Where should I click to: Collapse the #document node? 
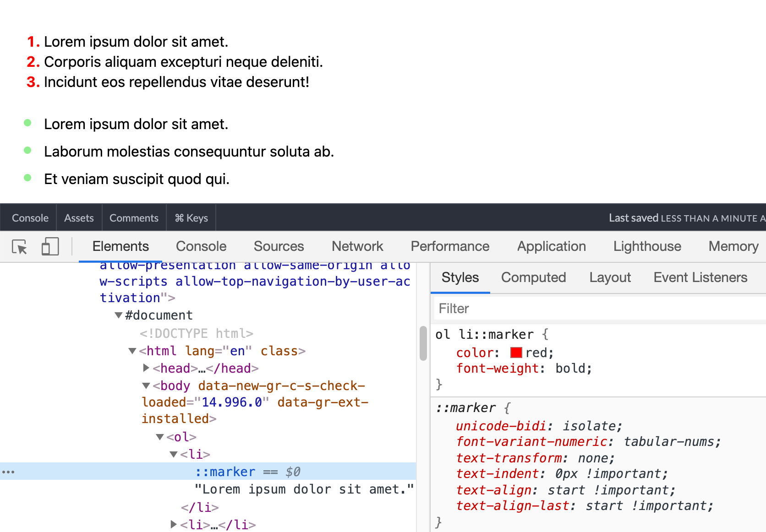[x=119, y=315]
